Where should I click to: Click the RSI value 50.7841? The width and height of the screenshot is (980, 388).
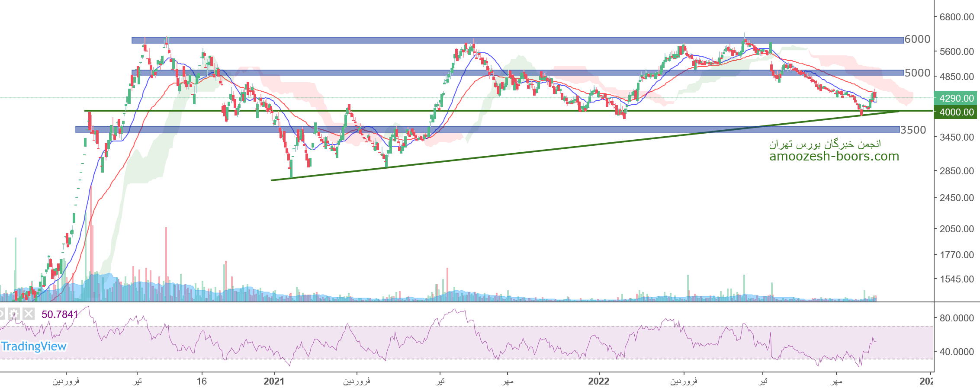(x=60, y=314)
